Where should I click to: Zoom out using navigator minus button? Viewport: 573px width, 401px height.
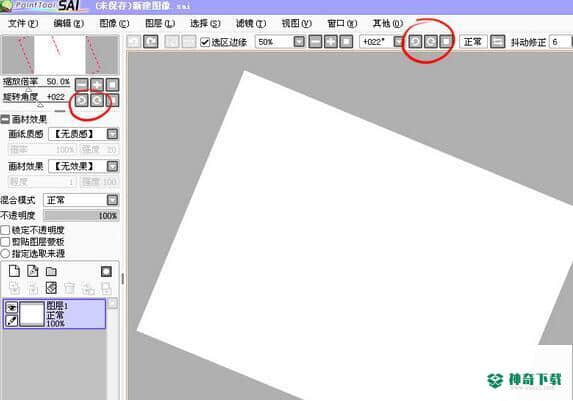point(81,84)
